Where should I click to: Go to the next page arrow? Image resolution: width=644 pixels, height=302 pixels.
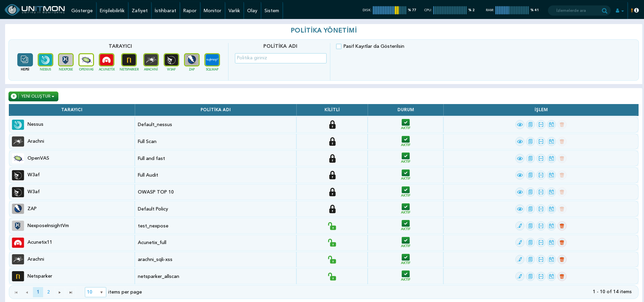(x=60, y=292)
